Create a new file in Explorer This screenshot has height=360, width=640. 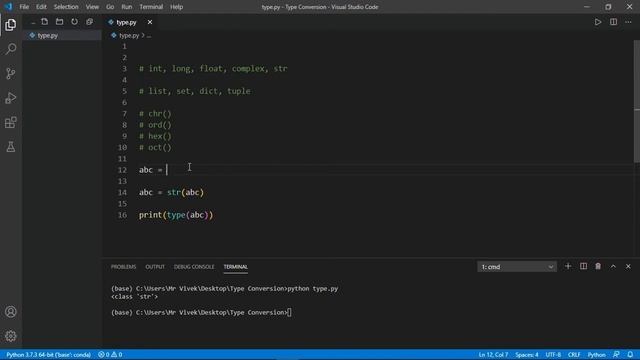pyautogui.click(x=44, y=22)
